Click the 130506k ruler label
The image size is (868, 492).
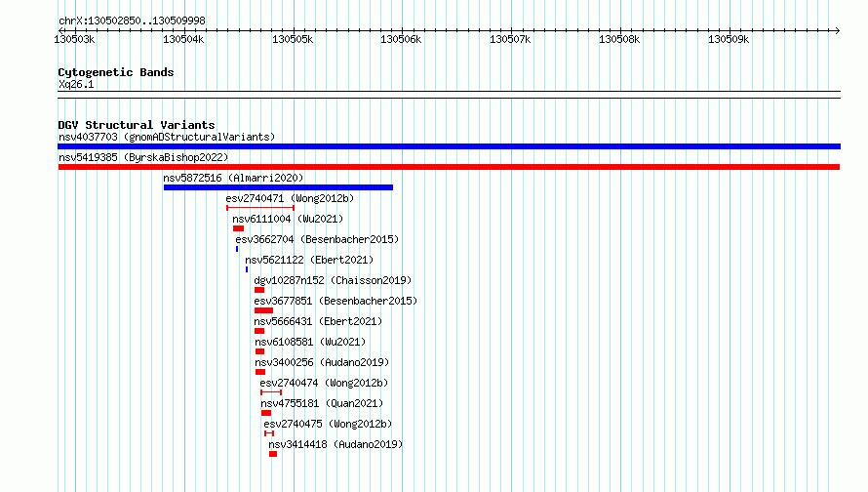[401, 39]
